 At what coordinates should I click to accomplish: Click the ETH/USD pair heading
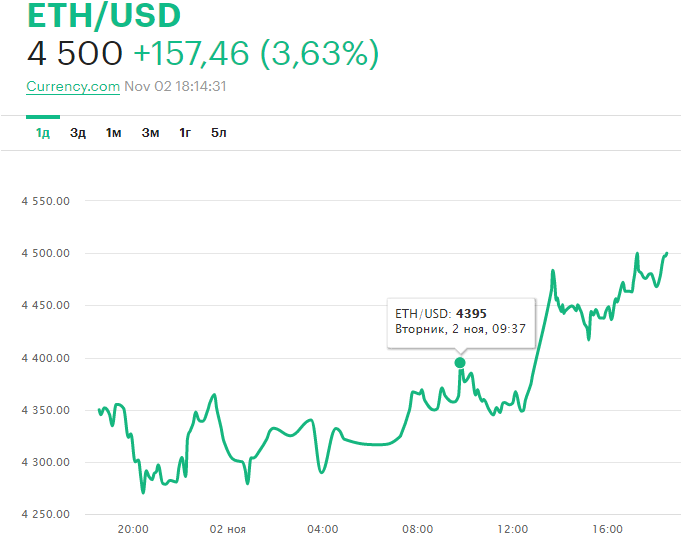click(x=103, y=17)
